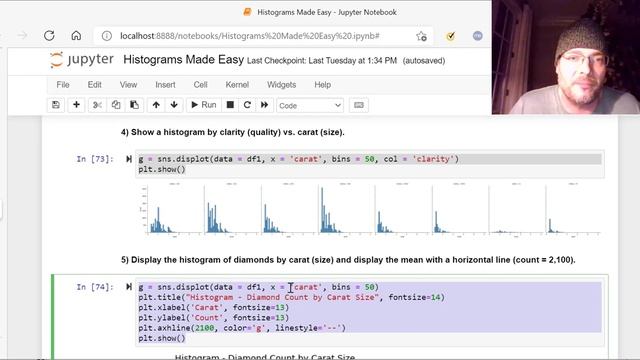Paste cells below icon
Screen dimensions: 640x360
coord(134,105)
